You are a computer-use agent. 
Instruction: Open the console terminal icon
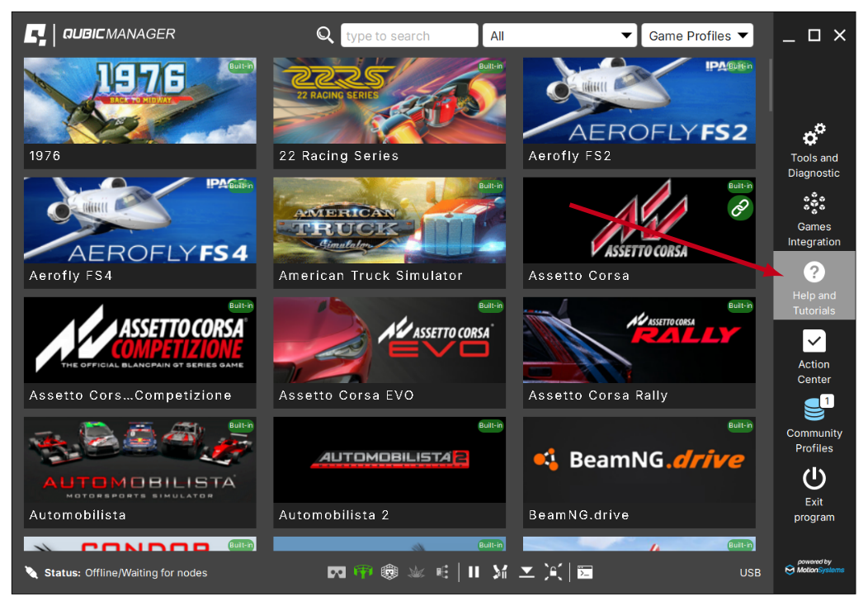click(x=585, y=572)
